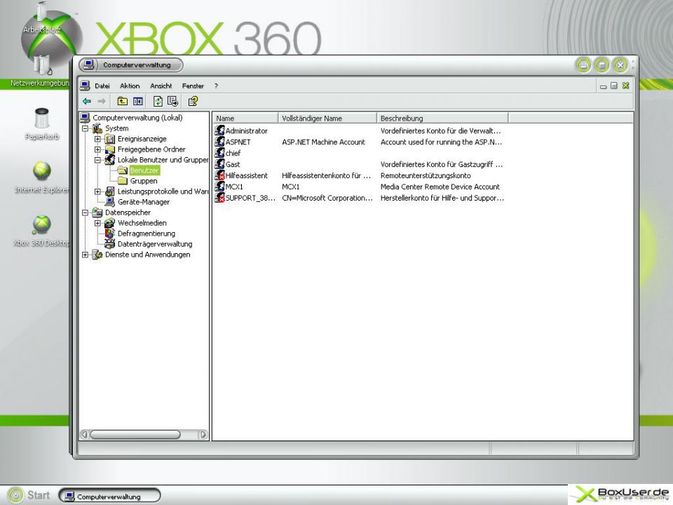Click the "Vordefiniertes Konto für Gastzugriff" description
This screenshot has height=505, width=673.
pyautogui.click(x=441, y=164)
